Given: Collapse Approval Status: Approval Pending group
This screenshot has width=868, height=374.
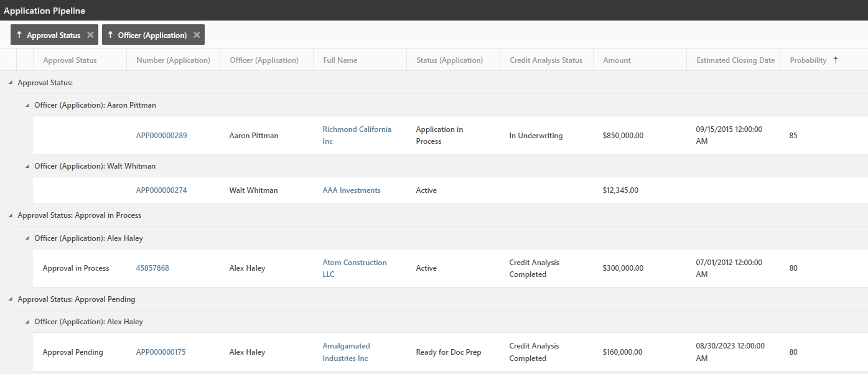Looking at the screenshot, I should click(10, 299).
